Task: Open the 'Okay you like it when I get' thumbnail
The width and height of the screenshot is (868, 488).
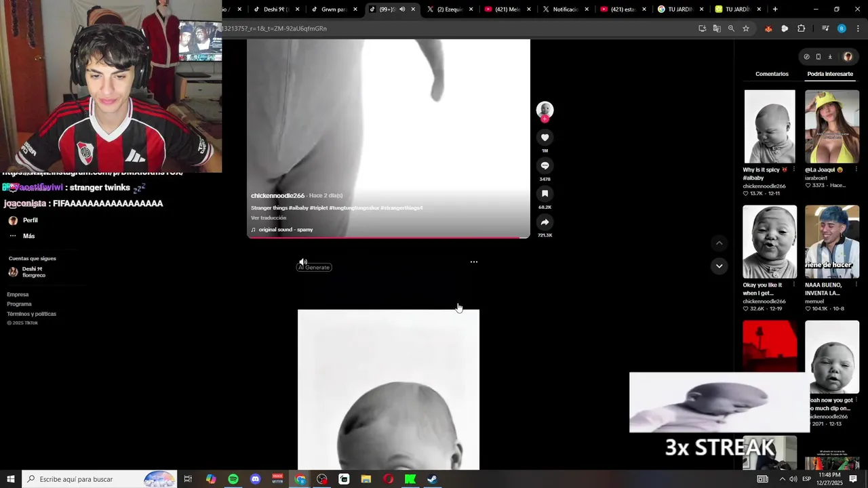Action: tap(770, 242)
